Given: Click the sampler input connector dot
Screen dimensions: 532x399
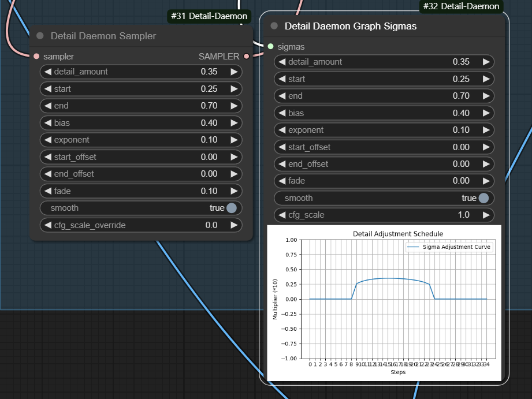Looking at the screenshot, I should tap(36, 57).
